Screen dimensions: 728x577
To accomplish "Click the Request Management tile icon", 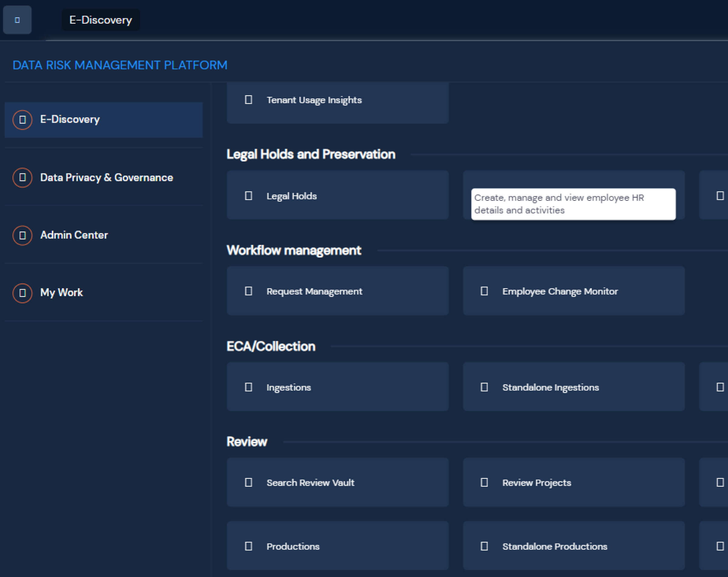I will [248, 291].
